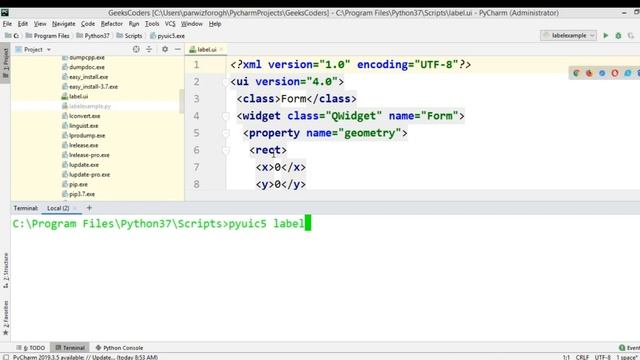The height and width of the screenshot is (360, 640).
Task: Open preview in Firefox browser icon
Action: pyautogui.click(x=589, y=73)
